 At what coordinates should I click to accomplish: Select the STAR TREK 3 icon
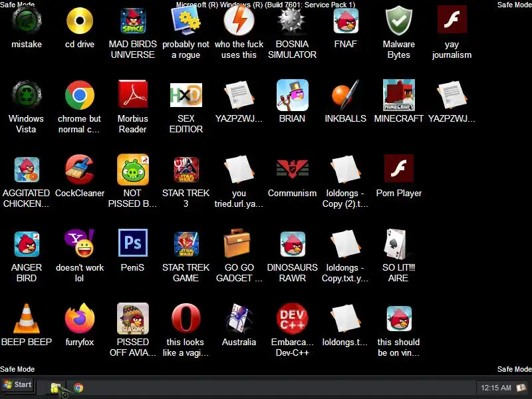[186, 170]
